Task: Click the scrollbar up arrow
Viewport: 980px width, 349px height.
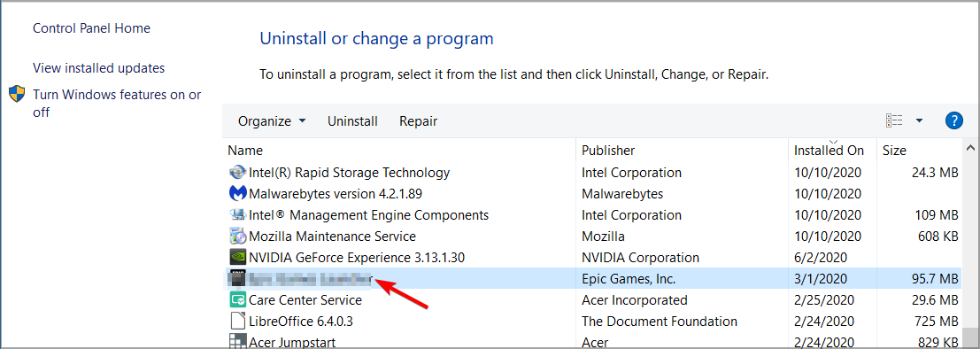Action: 970,149
